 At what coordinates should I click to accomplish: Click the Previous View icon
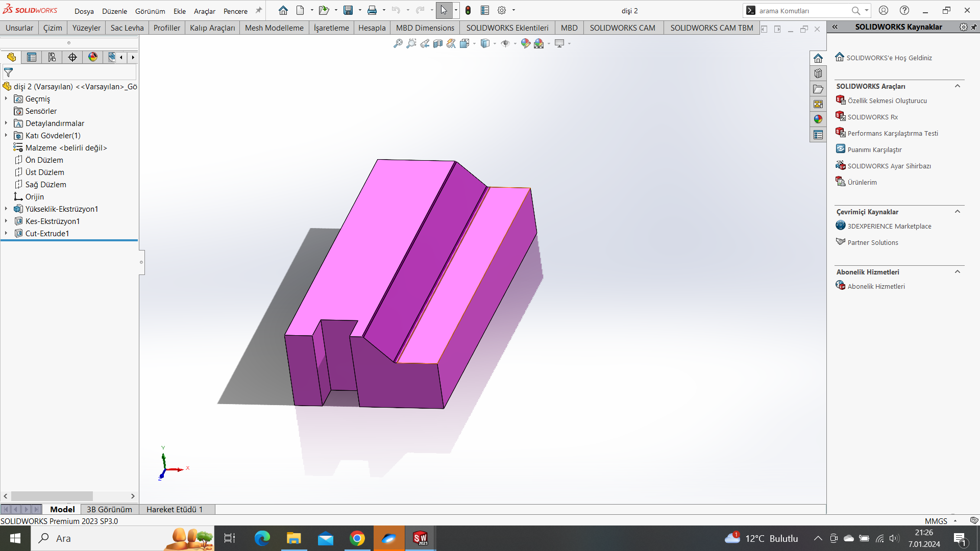pyautogui.click(x=425, y=44)
